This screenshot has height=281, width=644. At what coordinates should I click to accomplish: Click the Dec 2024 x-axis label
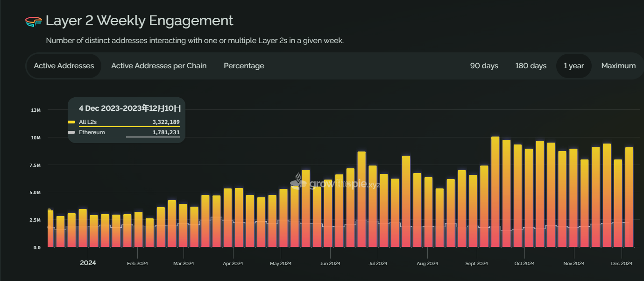click(622, 264)
